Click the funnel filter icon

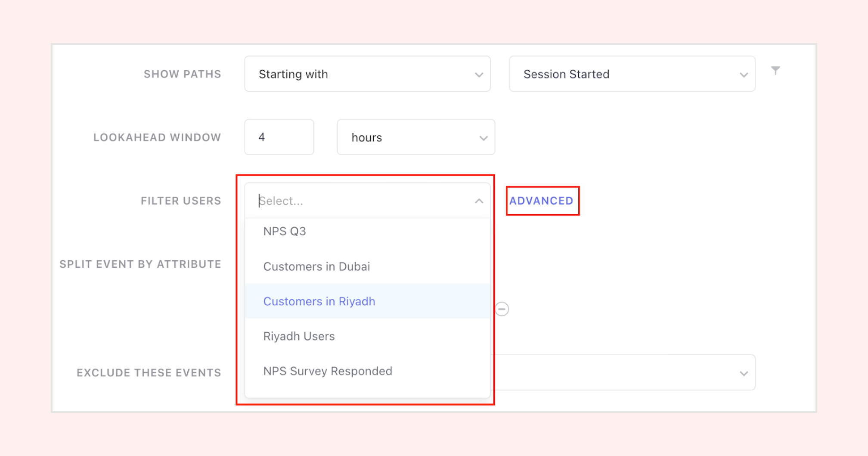775,71
